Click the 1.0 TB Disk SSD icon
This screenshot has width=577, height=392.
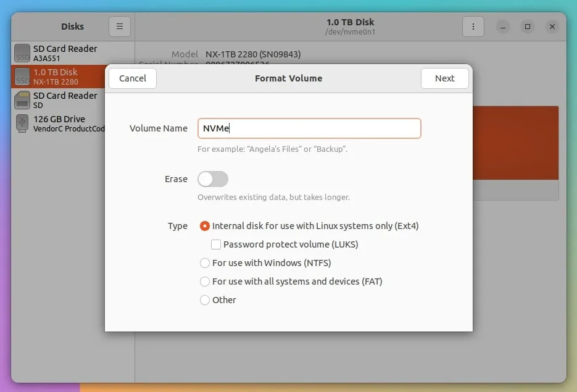[x=22, y=77]
